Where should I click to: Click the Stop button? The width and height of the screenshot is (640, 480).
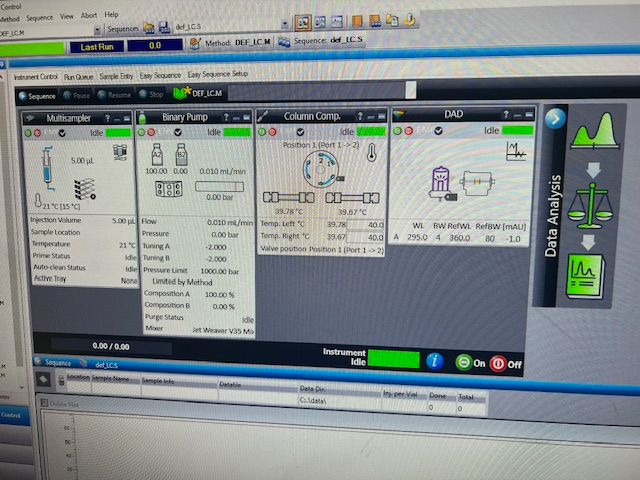pos(151,95)
